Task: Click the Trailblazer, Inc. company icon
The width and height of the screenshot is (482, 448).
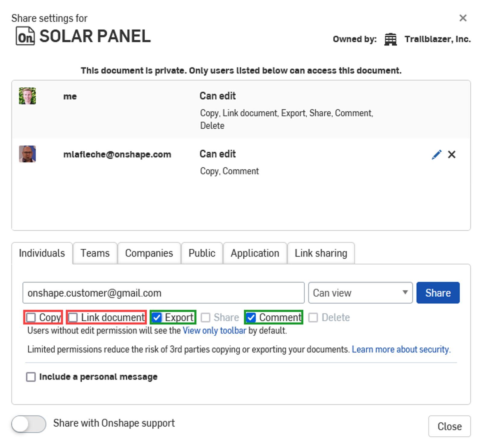Action: click(x=390, y=39)
